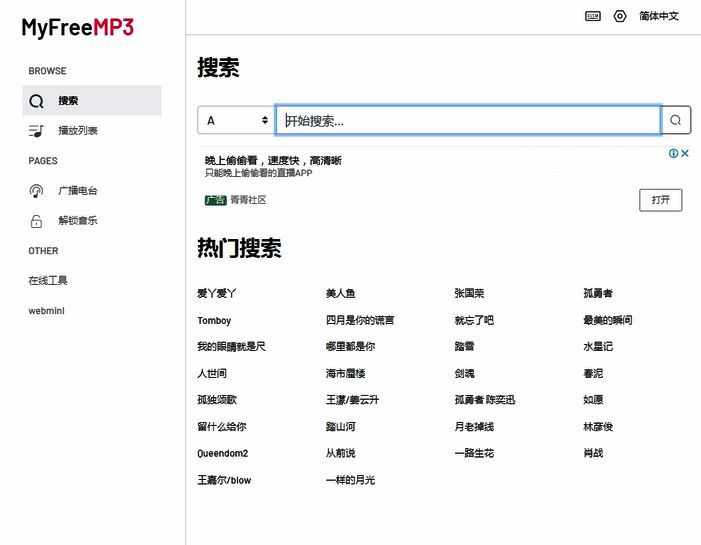
Task: Expand the 'A' source dropdown
Action: click(236, 120)
